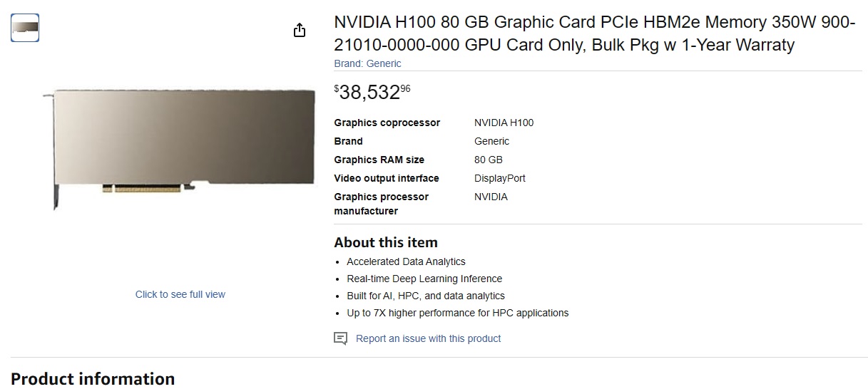Select the small product thumbnail image
Image resolution: width=868 pixels, height=389 pixels.
click(25, 28)
